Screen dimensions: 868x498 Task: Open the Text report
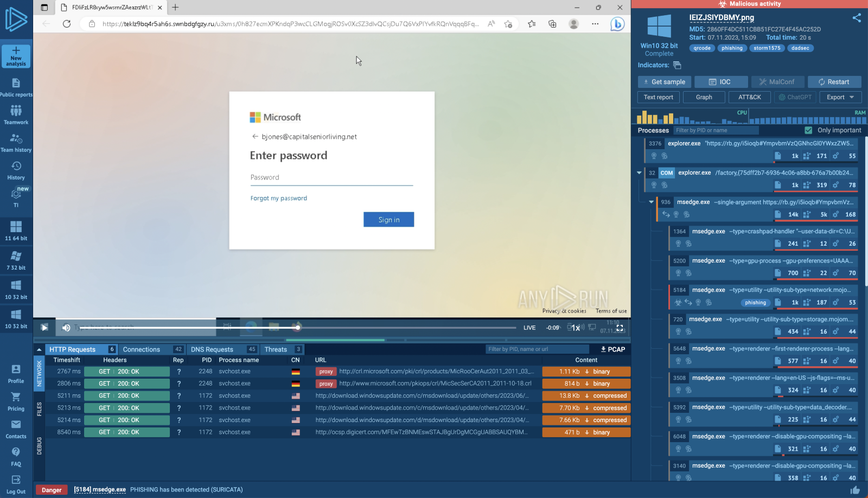(658, 97)
